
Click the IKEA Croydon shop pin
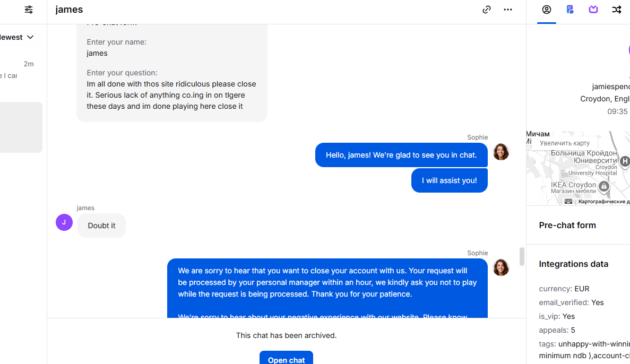[603, 187]
